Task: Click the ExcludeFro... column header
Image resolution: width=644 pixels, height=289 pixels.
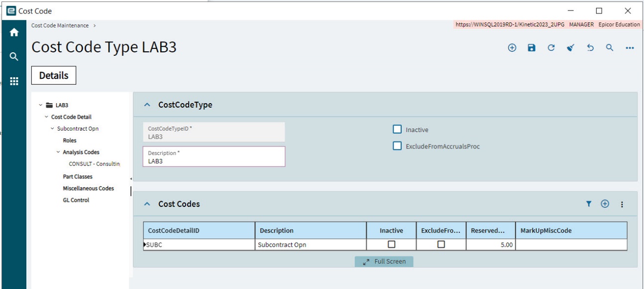Action: [x=441, y=231]
